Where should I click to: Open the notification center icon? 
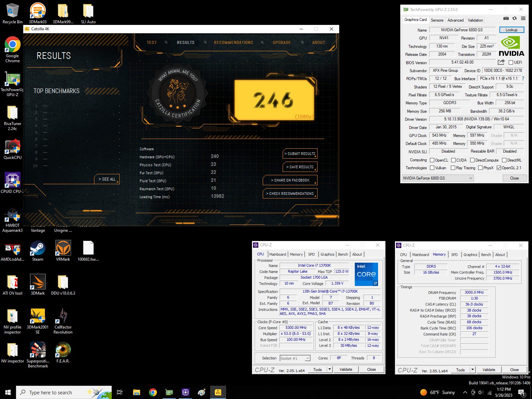coord(522,393)
